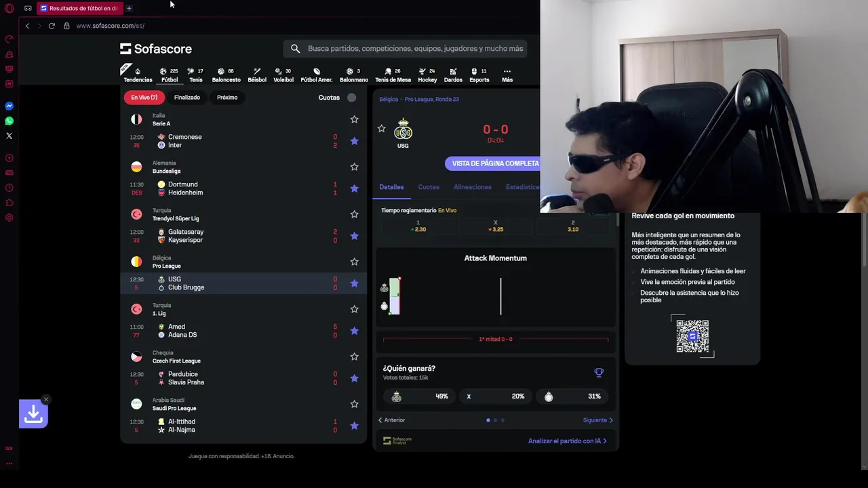The width and height of the screenshot is (868, 488).
Task: Go back to previous page
Action: click(x=27, y=26)
